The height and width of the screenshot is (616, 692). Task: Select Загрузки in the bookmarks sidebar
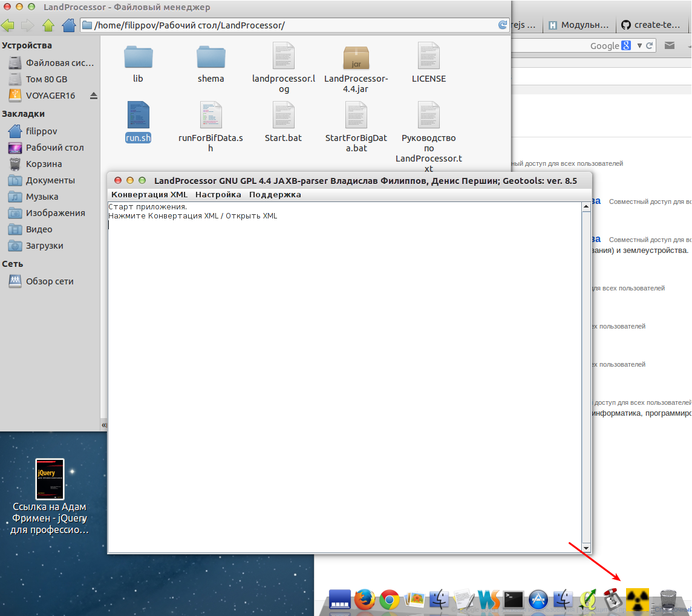pyautogui.click(x=44, y=246)
